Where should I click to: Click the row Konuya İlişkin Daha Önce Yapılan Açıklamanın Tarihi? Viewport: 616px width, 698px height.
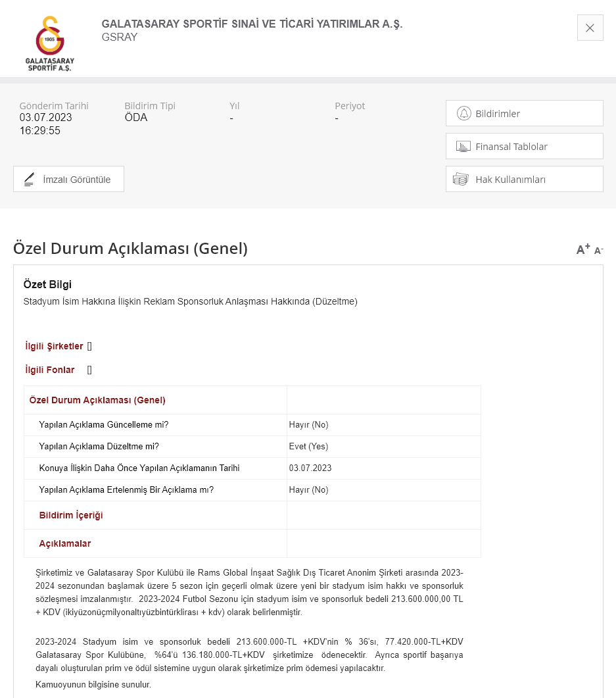252,468
